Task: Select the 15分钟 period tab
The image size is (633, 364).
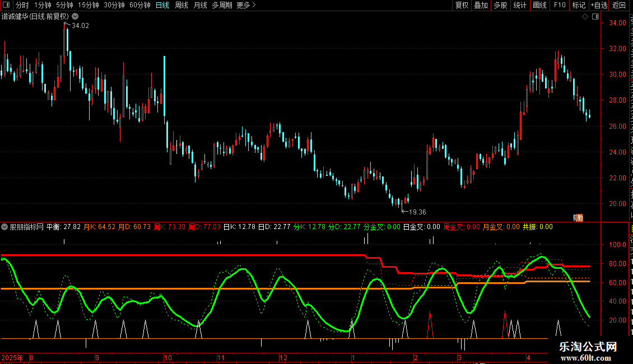Action: point(88,5)
